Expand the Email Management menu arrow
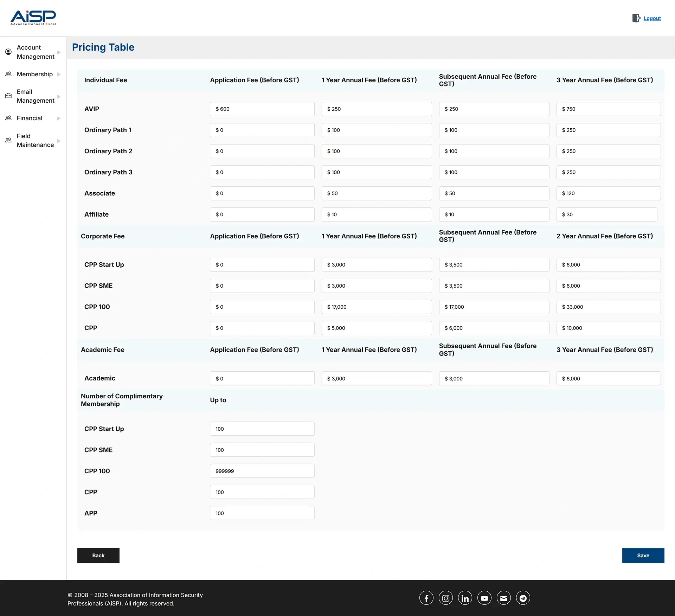The image size is (675, 616). click(x=59, y=96)
